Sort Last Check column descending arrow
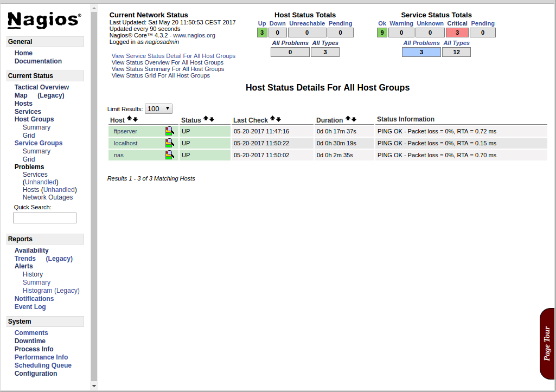The width and height of the screenshot is (556, 392). tap(278, 119)
